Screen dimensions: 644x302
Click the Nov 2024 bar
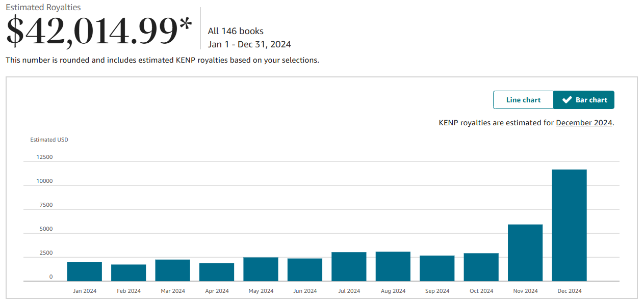[x=525, y=252]
